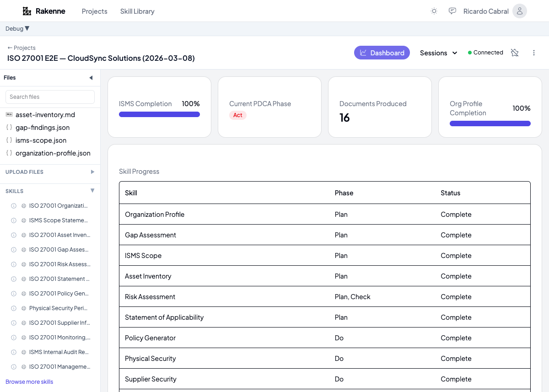Click the globe icon beside ISMS Scope Statement skill
The width and height of the screenshot is (549, 392).
pyautogui.click(x=23, y=220)
